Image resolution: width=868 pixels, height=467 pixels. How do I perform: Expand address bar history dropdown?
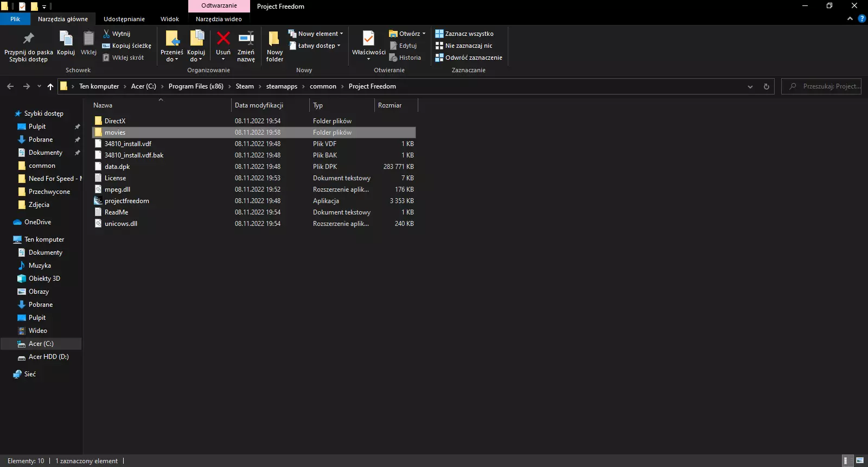point(750,86)
